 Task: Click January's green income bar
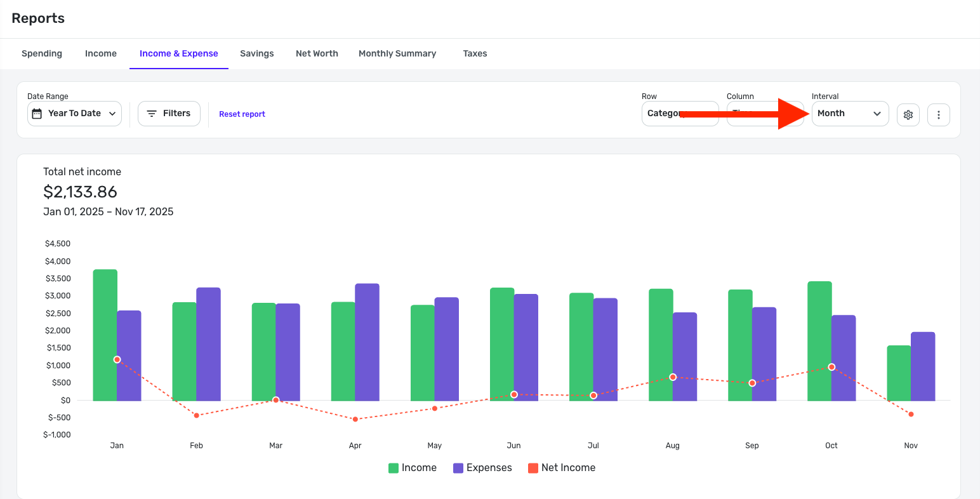point(105,317)
